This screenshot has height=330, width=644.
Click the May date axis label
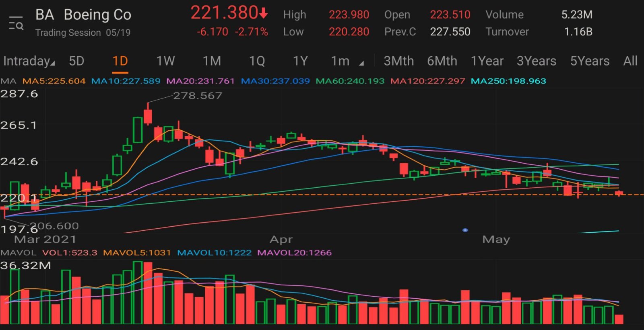pos(496,240)
